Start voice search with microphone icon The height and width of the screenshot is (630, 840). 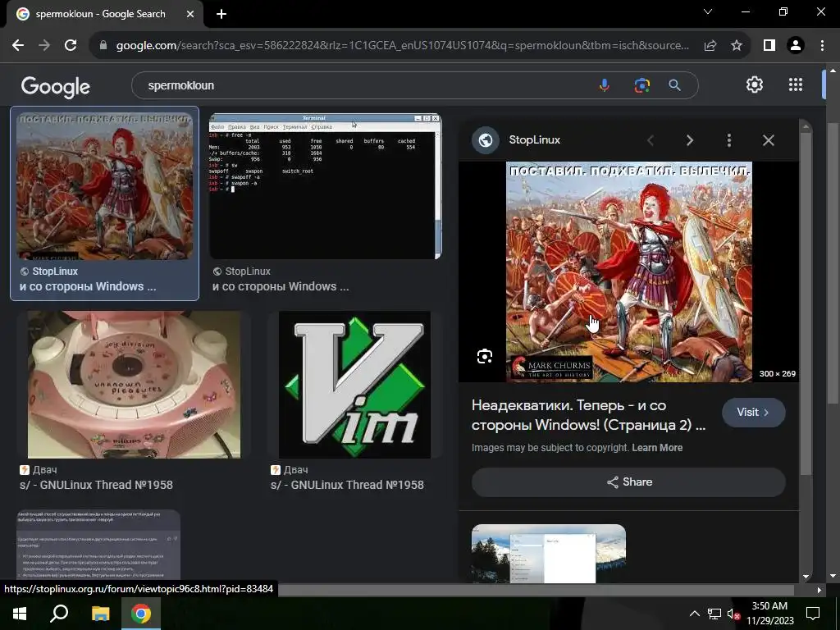coord(605,85)
